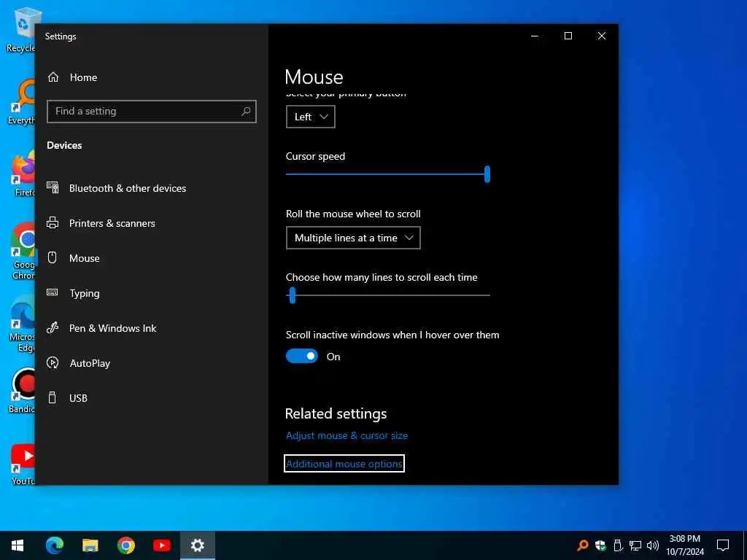Select the Bandicam desktop shortcut

[x=22, y=391]
